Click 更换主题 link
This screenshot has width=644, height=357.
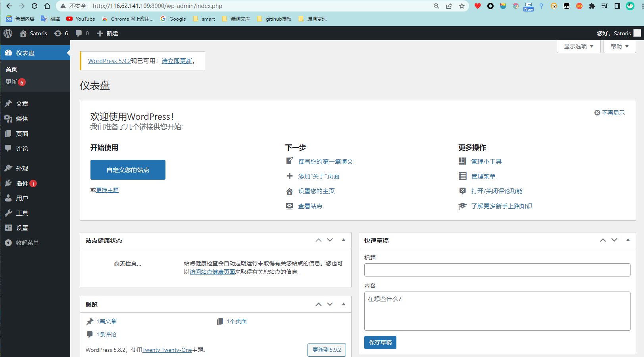(107, 190)
